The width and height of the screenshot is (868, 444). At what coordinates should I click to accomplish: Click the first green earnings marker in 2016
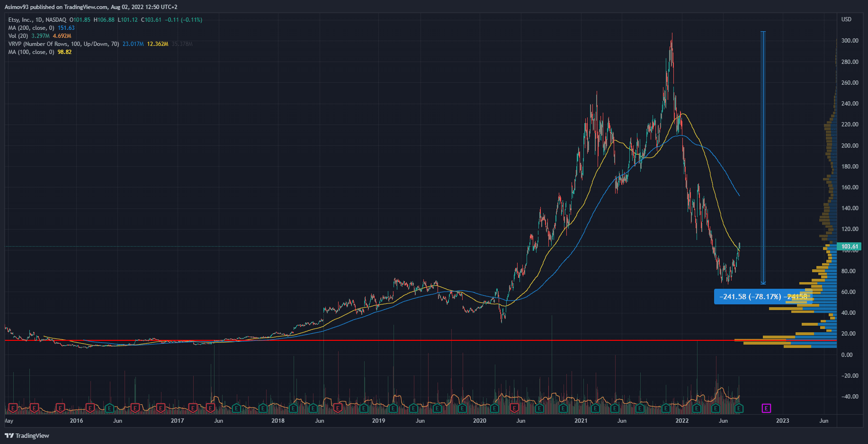[x=109, y=408]
